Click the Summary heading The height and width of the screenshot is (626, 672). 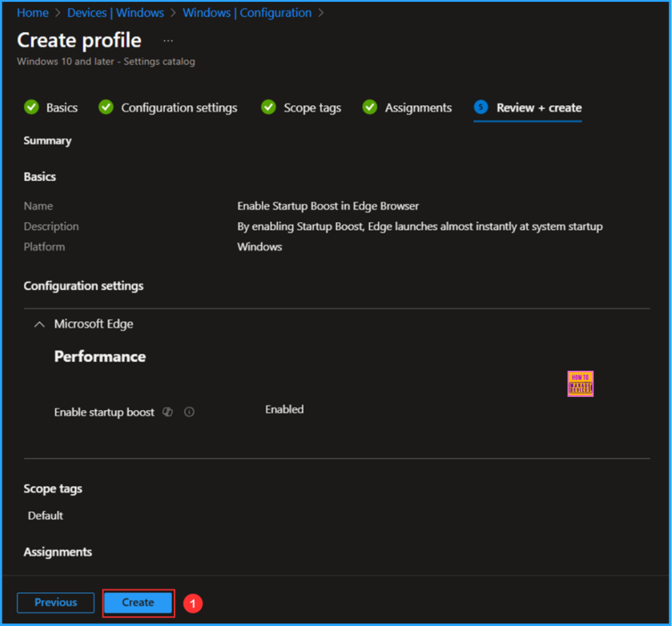tap(47, 140)
